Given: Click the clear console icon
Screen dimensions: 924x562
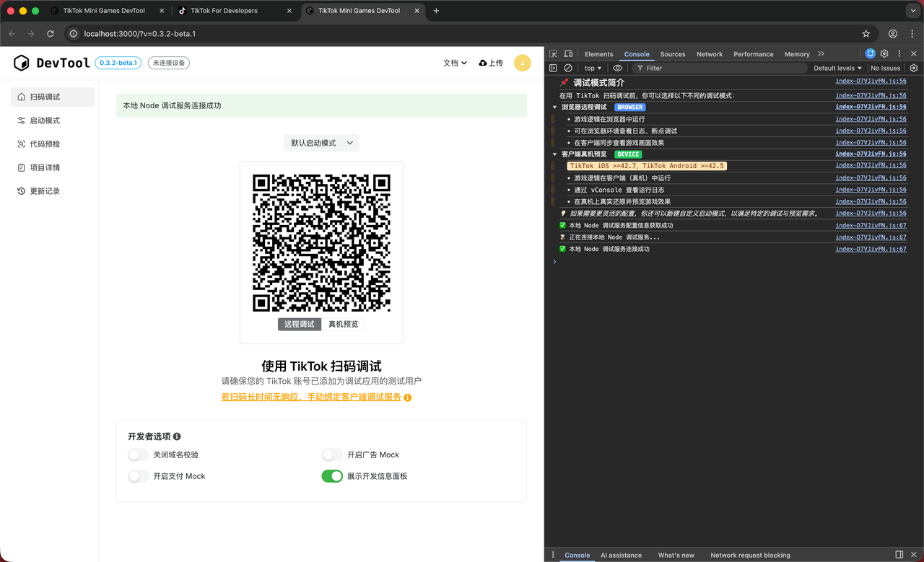Looking at the screenshot, I should point(568,68).
